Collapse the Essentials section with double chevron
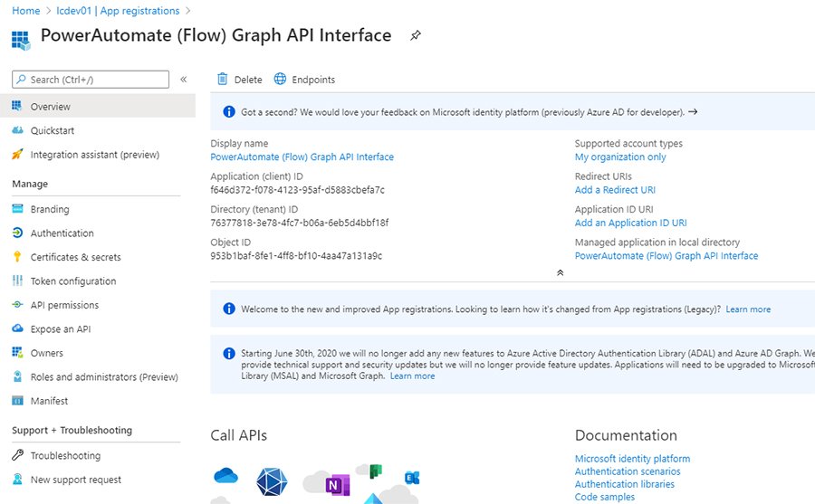Image resolution: width=815 pixels, height=504 pixels. pos(560,272)
